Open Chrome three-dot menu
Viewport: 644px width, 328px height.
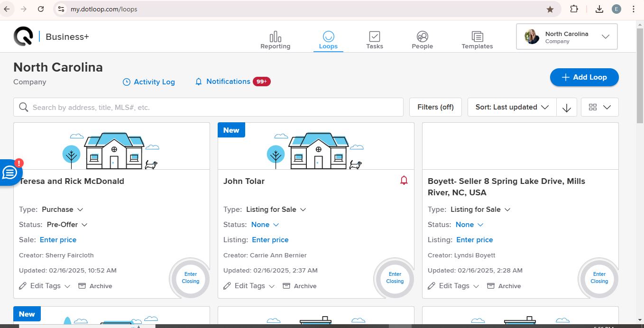point(634,9)
